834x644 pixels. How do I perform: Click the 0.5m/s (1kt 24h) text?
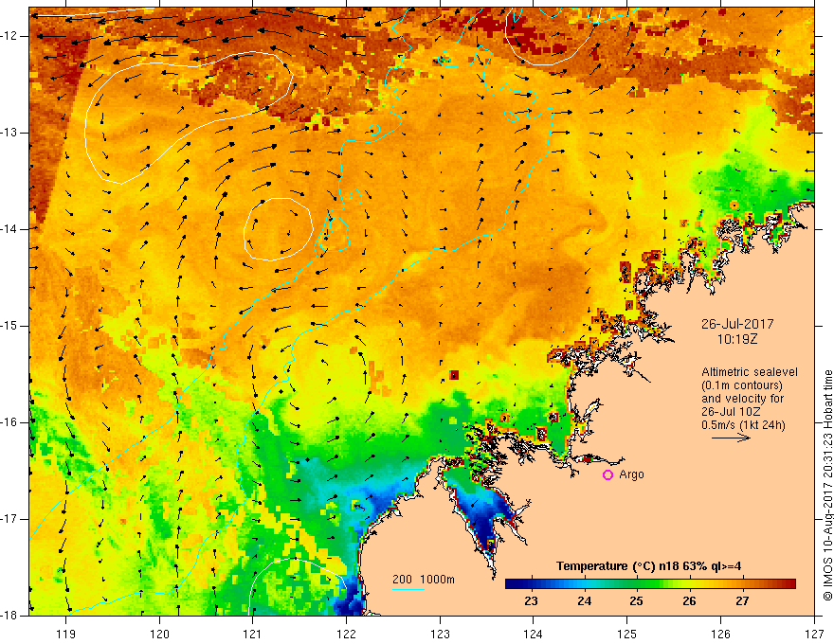[743, 424]
